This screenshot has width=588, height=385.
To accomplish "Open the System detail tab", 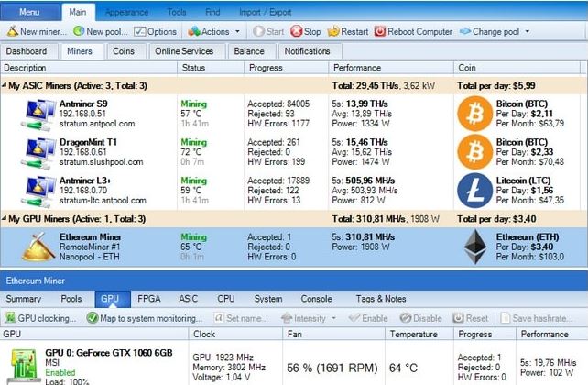I will pyautogui.click(x=268, y=299).
